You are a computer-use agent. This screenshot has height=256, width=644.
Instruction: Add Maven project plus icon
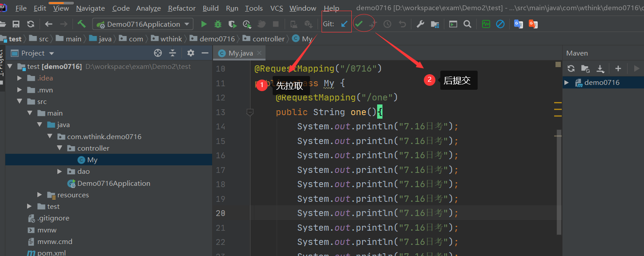click(618, 68)
